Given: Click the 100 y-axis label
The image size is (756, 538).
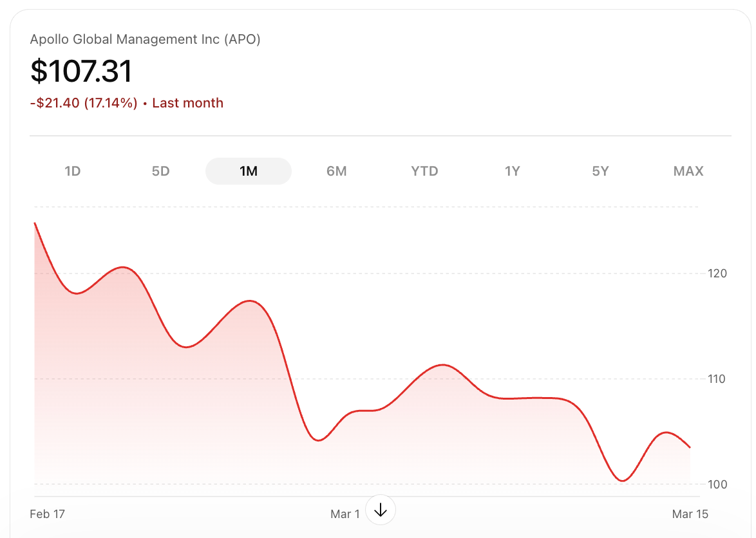Looking at the screenshot, I should [717, 485].
